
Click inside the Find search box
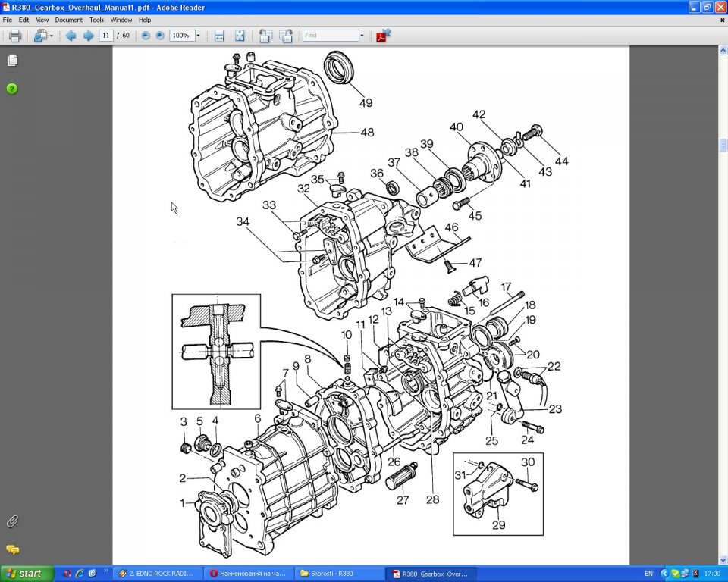[x=331, y=36]
